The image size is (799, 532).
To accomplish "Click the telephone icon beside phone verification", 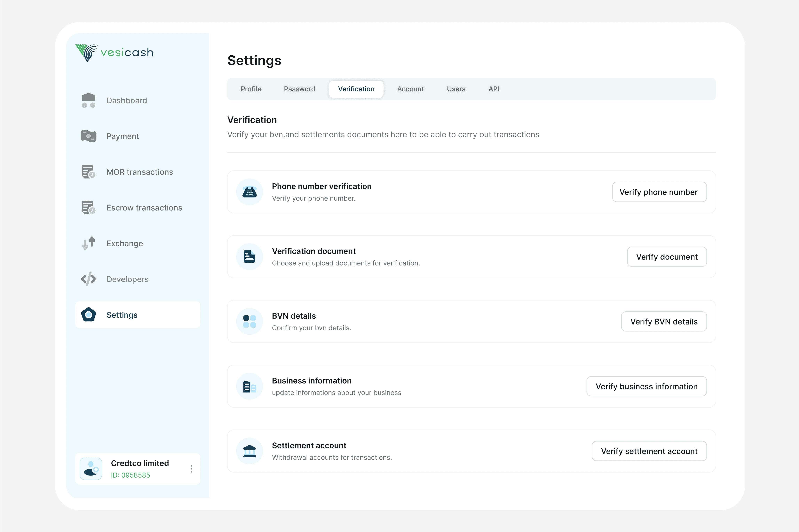I will [249, 192].
